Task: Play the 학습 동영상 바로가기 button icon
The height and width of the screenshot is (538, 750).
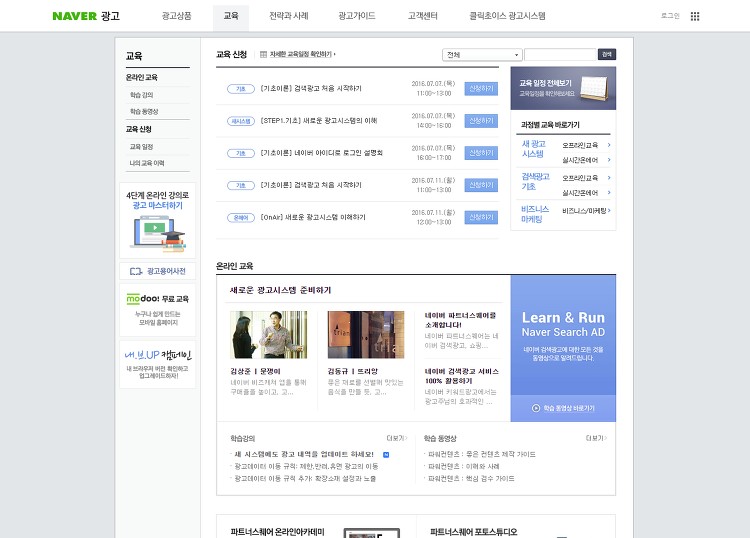Action: point(536,408)
